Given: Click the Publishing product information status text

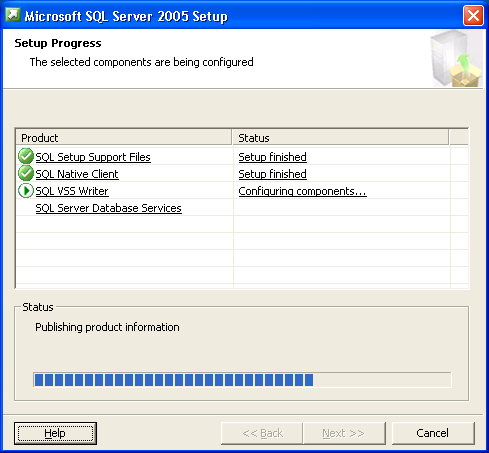Looking at the screenshot, I should pos(107,327).
